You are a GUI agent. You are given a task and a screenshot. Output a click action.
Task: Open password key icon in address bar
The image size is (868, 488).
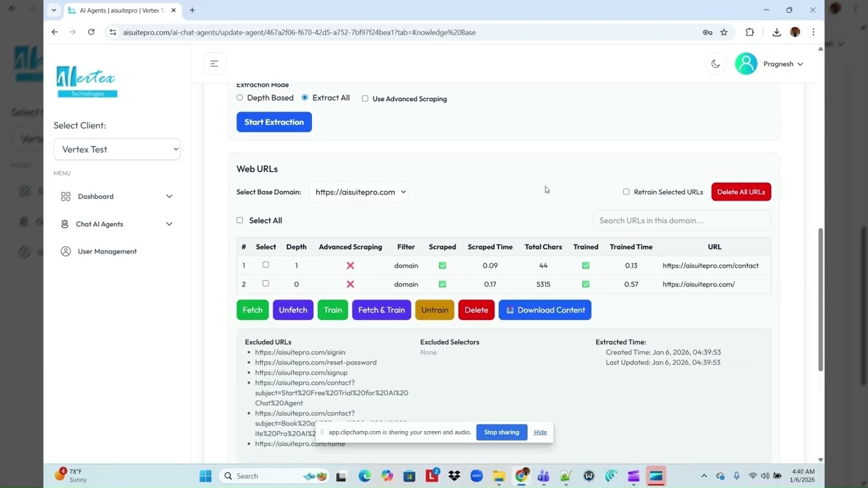coord(707,32)
